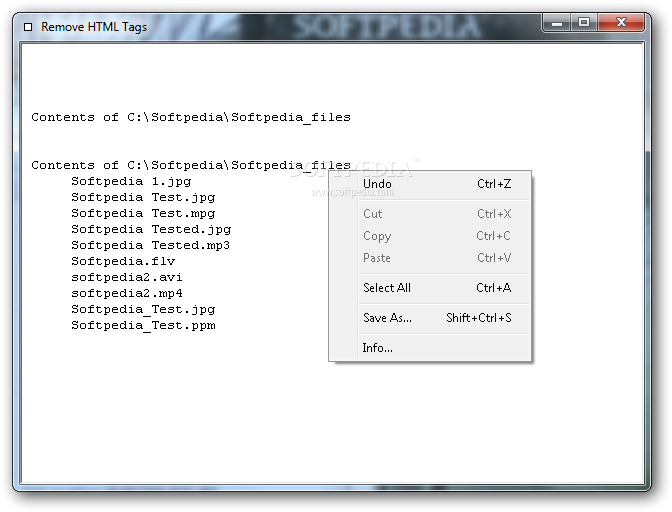Click the text line 'Softpedia_Test.jpg'
This screenshot has width=672, height=512.
coord(143,309)
